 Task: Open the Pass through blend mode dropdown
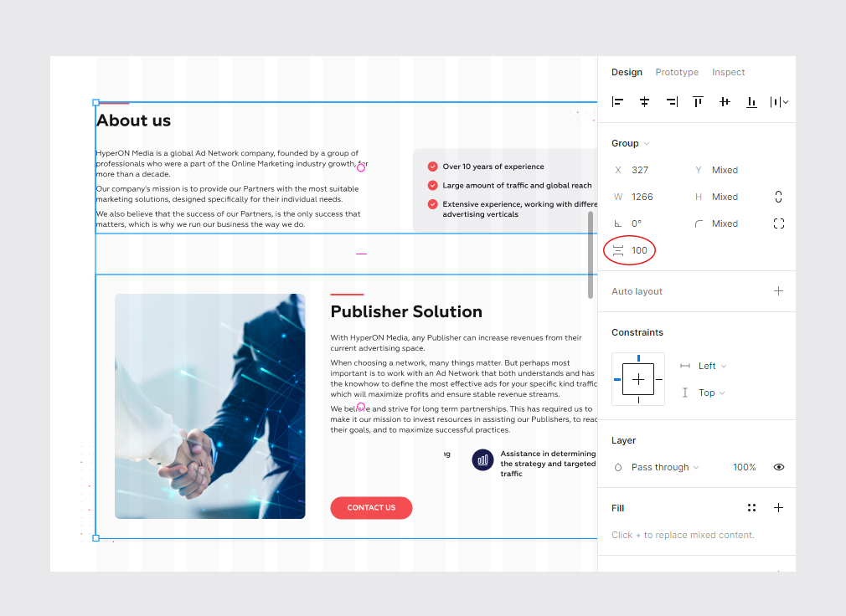point(665,467)
